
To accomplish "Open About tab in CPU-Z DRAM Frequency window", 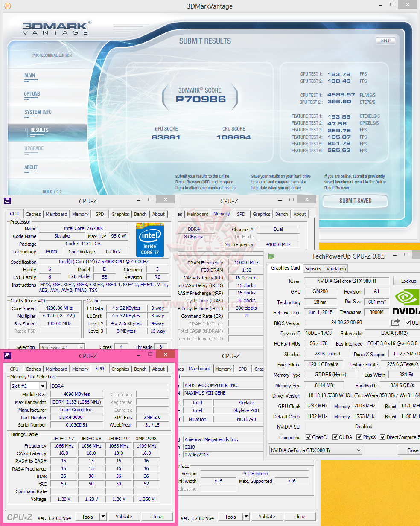I will click(x=300, y=214).
